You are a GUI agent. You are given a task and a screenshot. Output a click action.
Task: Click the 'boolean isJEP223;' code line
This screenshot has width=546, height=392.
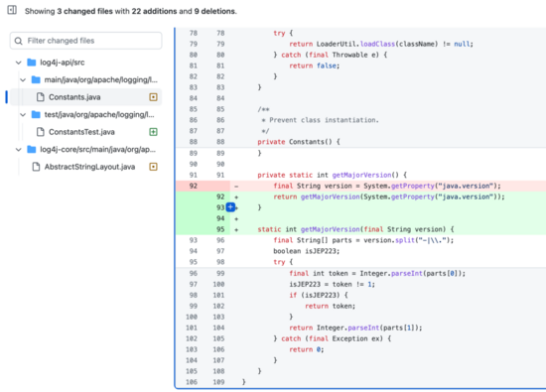click(x=306, y=251)
